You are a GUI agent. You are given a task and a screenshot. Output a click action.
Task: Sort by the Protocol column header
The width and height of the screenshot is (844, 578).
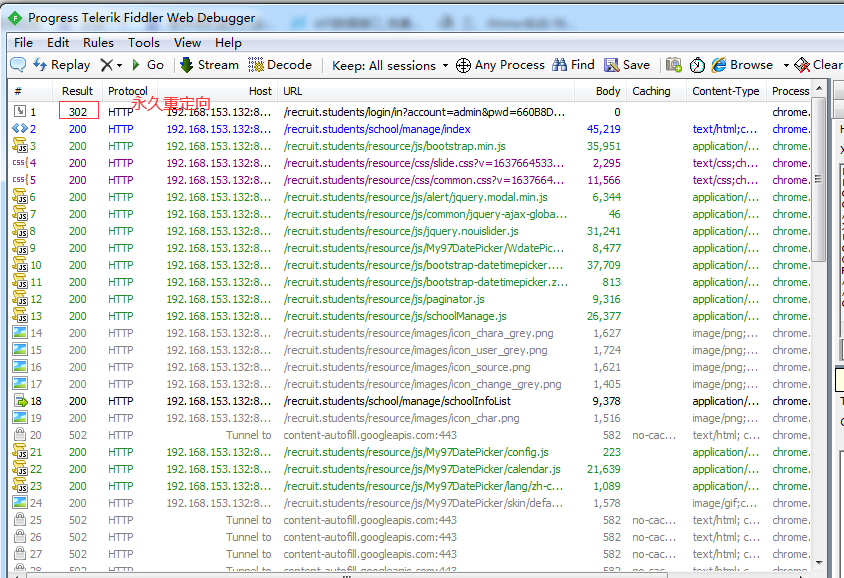[x=128, y=91]
